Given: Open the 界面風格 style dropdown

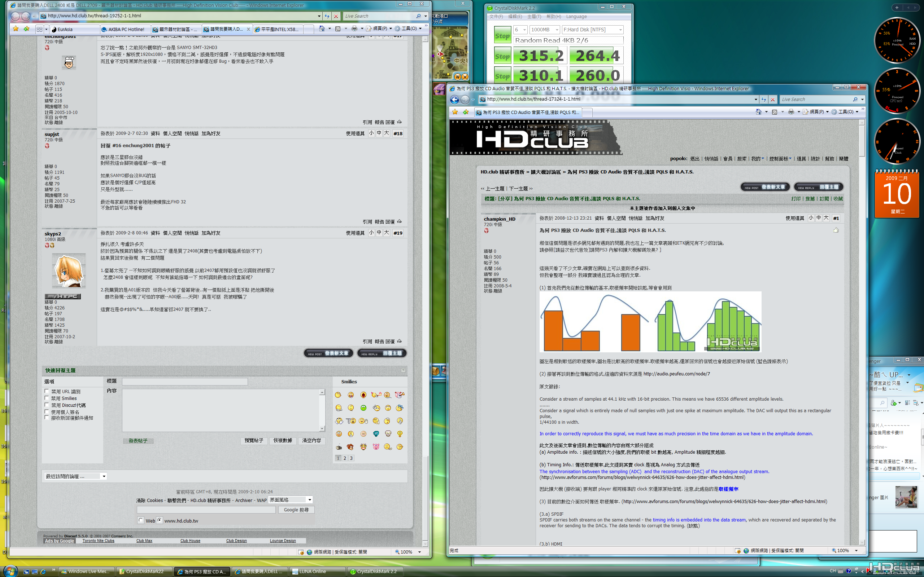Looking at the screenshot, I should click(x=291, y=500).
